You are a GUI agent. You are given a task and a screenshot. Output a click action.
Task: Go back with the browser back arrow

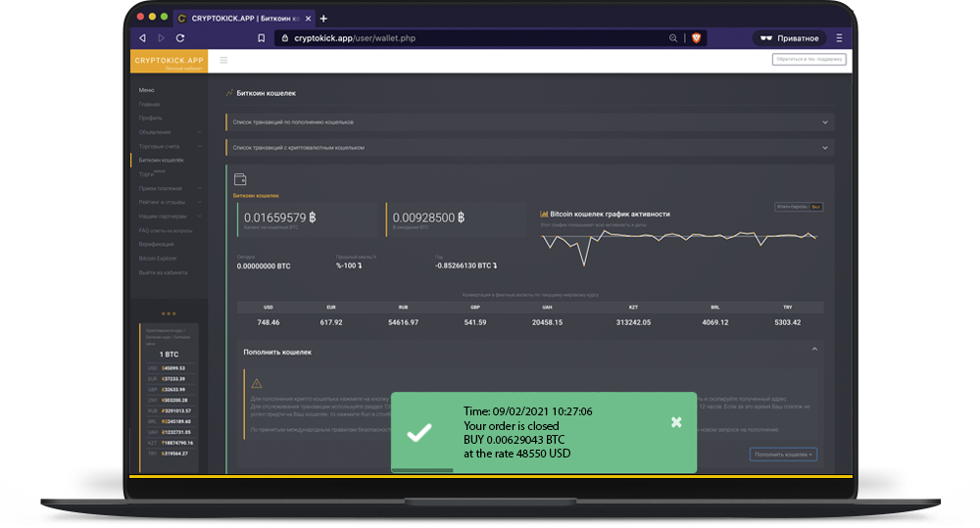click(142, 38)
